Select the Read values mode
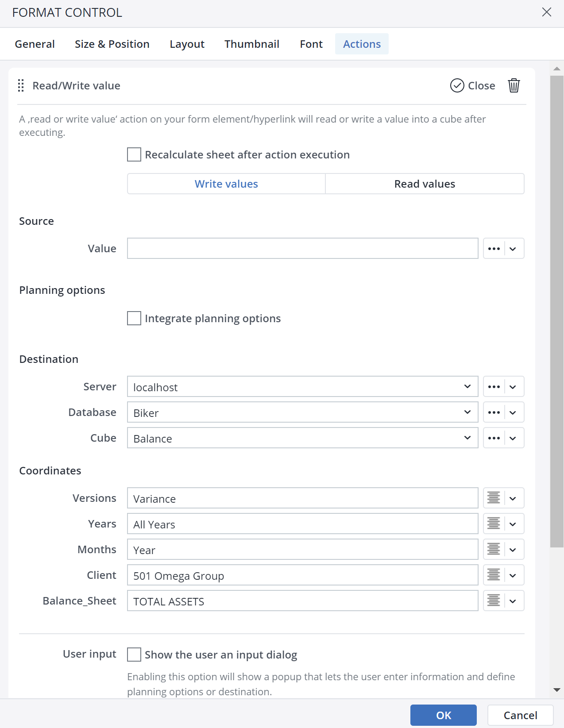This screenshot has width=564, height=728. click(425, 184)
